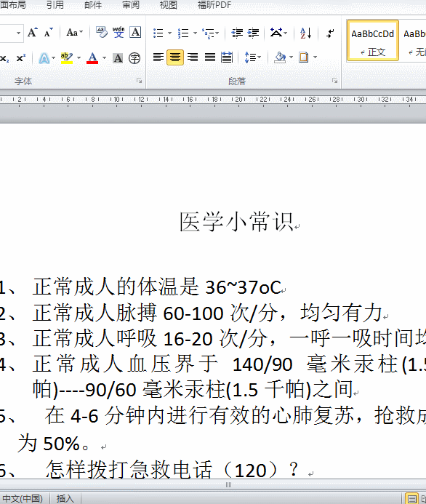The width and height of the screenshot is (426, 504).
Task: Click the horizontal split grip at bottom
Action: (229, 484)
